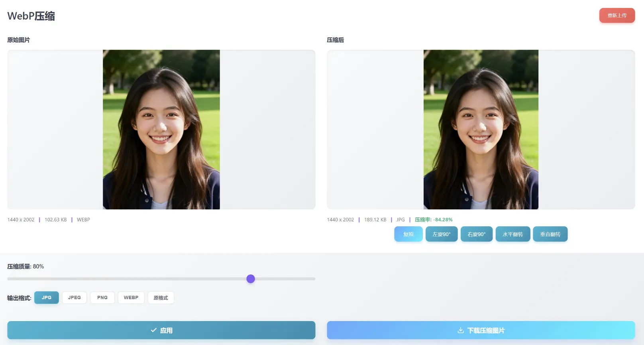Flip image using 垂直翻转 button
Image resolution: width=644 pixels, height=345 pixels.
pos(550,234)
